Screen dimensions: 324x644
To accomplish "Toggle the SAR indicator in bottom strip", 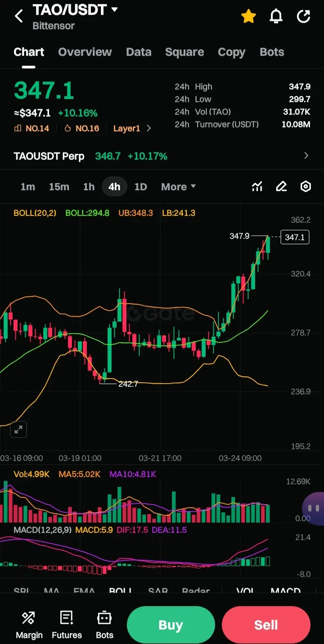I will [158, 591].
